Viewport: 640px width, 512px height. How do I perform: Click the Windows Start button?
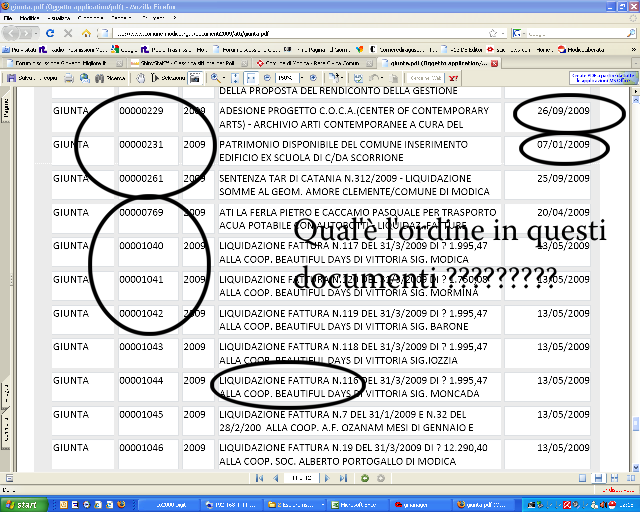tap(23, 505)
